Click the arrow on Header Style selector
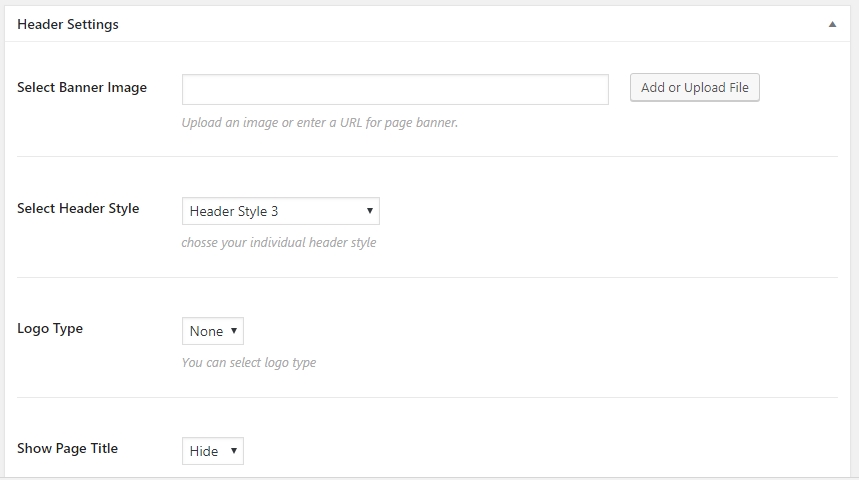Image resolution: width=859 pixels, height=480 pixels. click(369, 211)
